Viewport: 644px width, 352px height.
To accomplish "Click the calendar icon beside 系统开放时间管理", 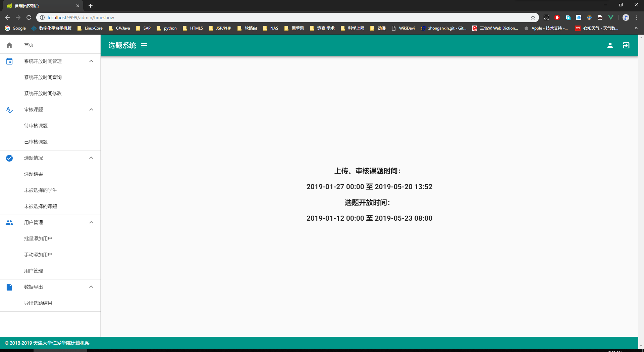I will coord(9,61).
